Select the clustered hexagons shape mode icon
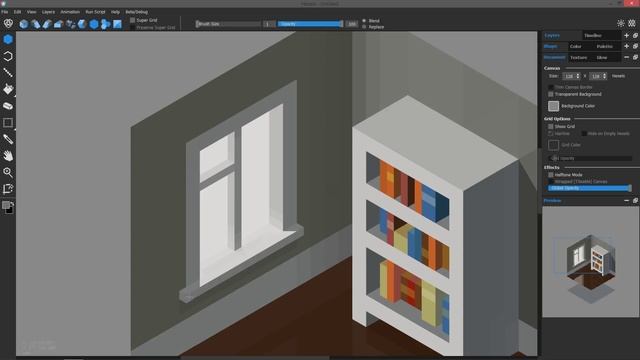640x360 pixels. point(105,24)
